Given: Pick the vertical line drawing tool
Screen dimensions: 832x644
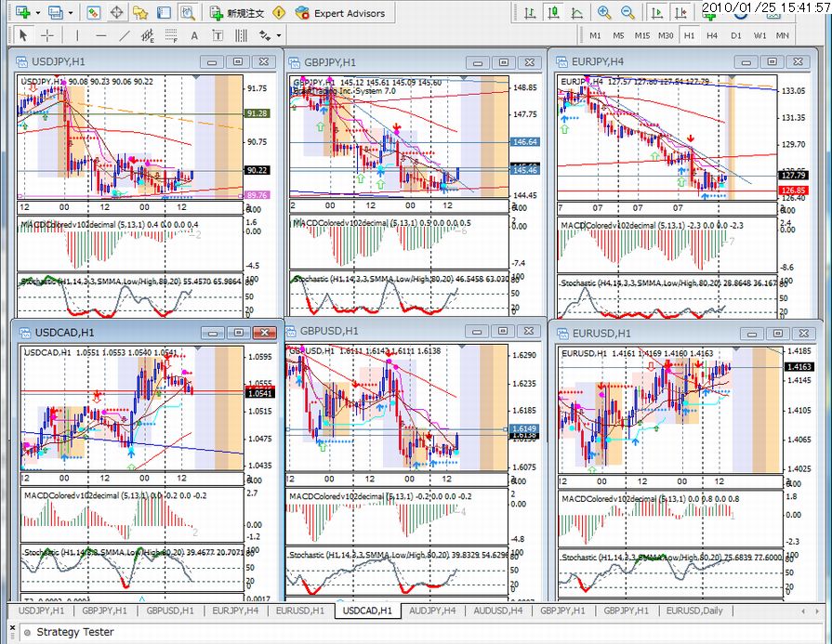Looking at the screenshot, I should 77,35.
